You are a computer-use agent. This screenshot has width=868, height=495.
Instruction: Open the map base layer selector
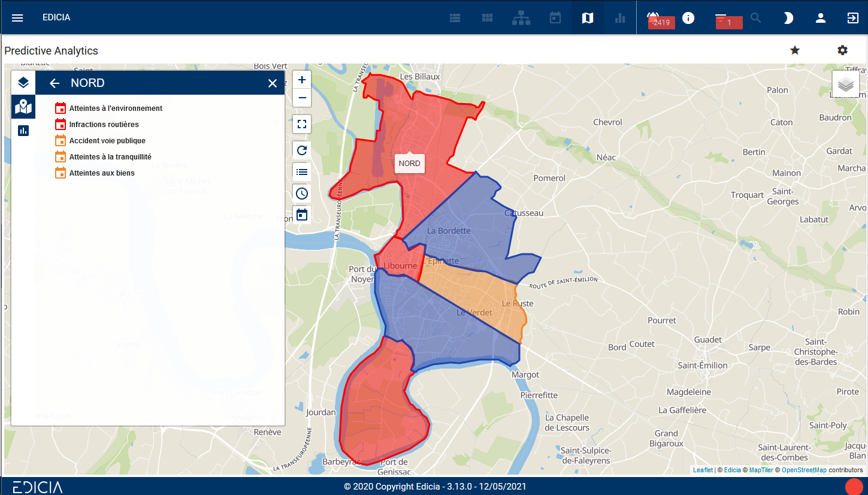tap(845, 84)
